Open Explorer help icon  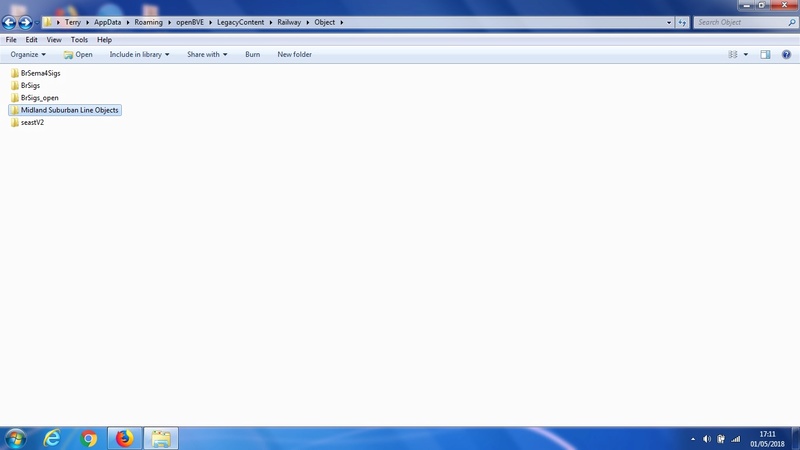point(786,55)
